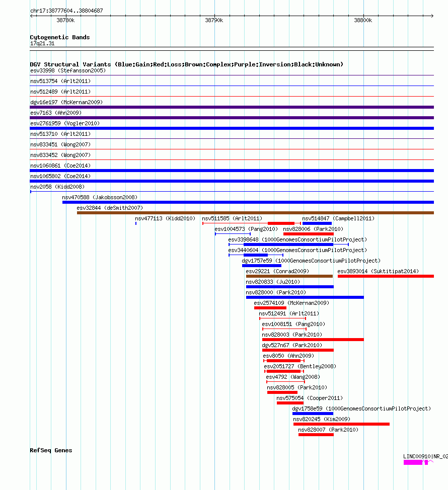The height and width of the screenshot is (490, 448).
Task: Click the esv3893014 (Suktitipat2014) red loss bar
Action: pos(386,276)
